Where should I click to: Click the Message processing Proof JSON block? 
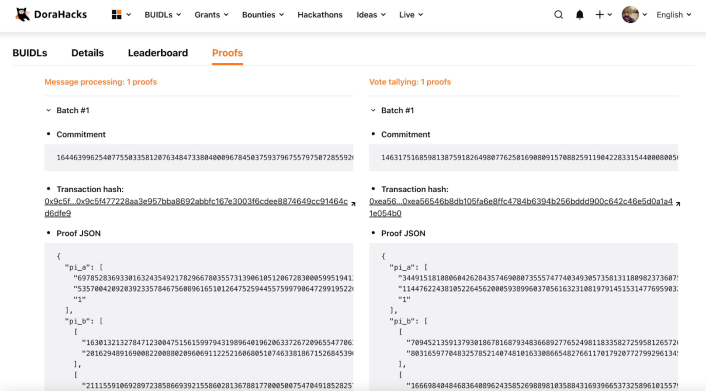point(199,317)
